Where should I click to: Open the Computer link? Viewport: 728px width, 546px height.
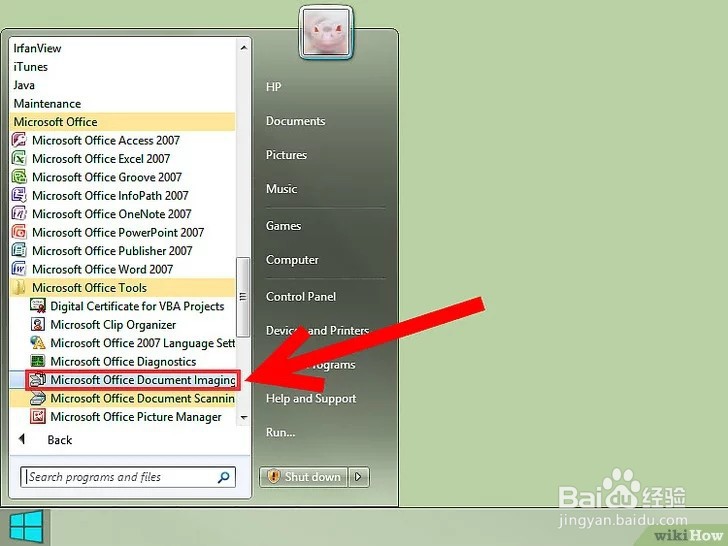[292, 260]
